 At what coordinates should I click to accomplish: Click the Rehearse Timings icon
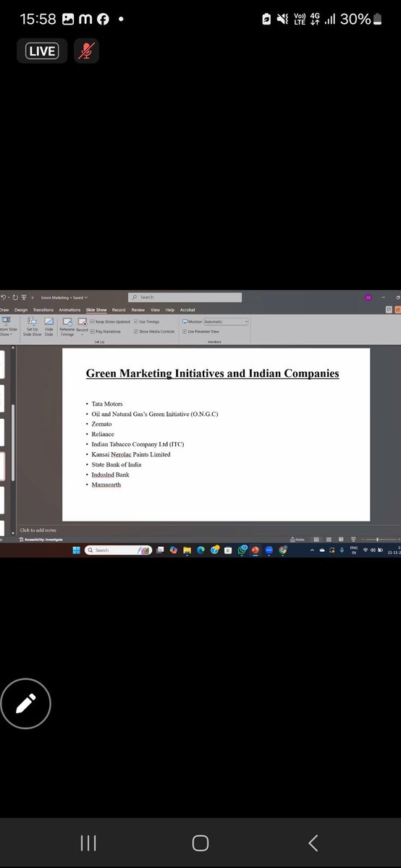(x=67, y=327)
